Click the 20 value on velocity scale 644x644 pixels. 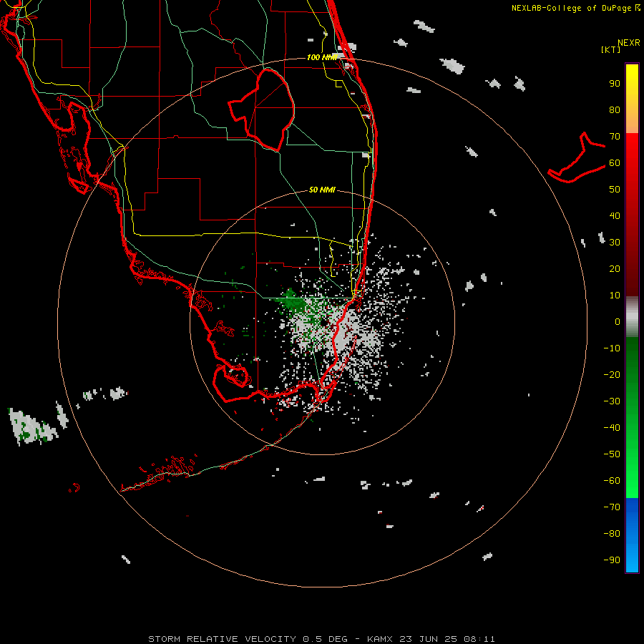(x=615, y=269)
